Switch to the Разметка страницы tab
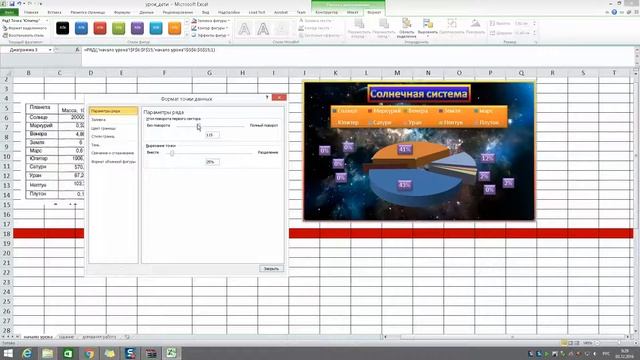Image resolution: width=640 pixels, height=360 pixels. point(87,12)
